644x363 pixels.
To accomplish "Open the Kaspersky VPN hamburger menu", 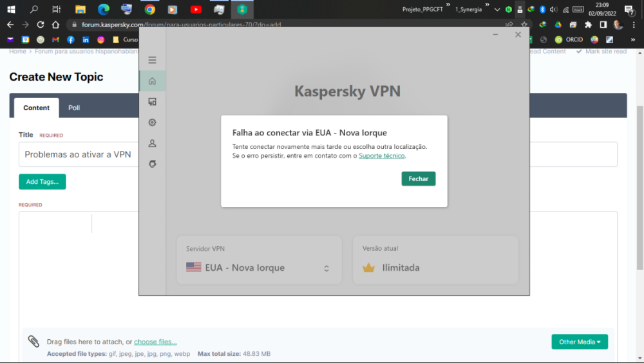I will (x=153, y=60).
